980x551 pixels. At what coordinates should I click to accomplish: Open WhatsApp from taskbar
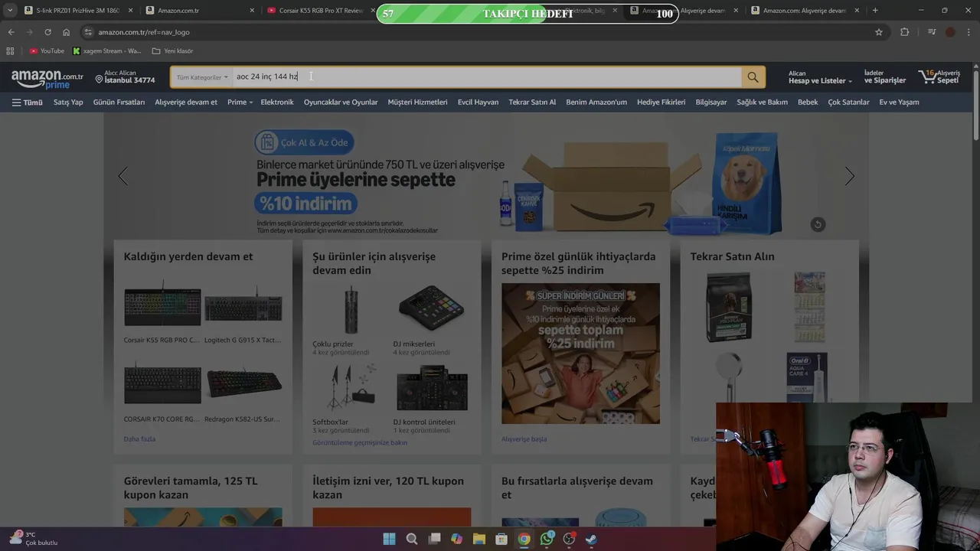547,539
